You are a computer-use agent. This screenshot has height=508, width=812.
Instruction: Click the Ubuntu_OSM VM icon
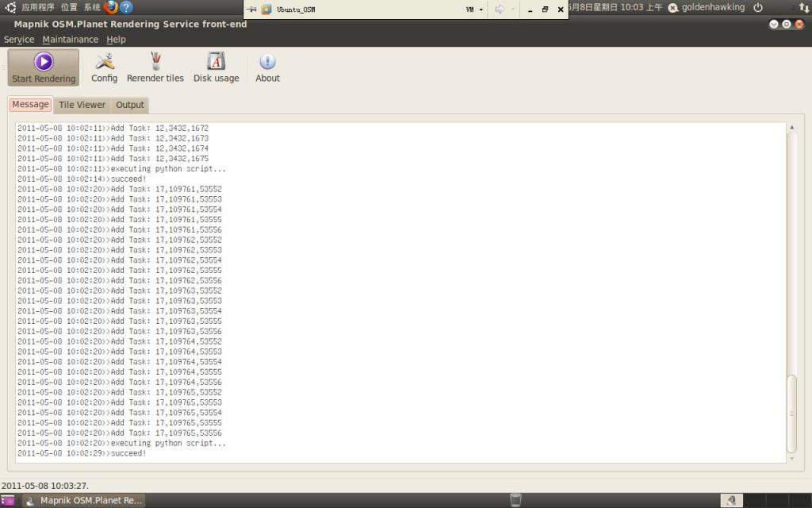tap(266, 10)
